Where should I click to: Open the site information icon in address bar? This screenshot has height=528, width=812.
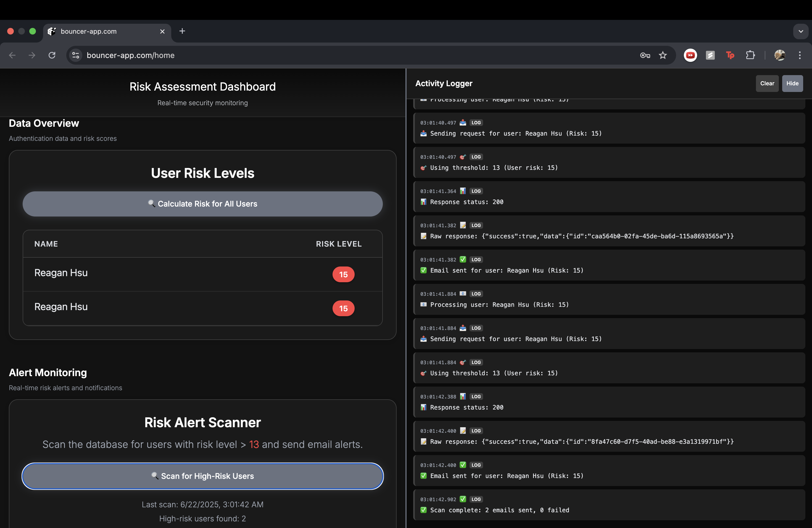coord(76,55)
